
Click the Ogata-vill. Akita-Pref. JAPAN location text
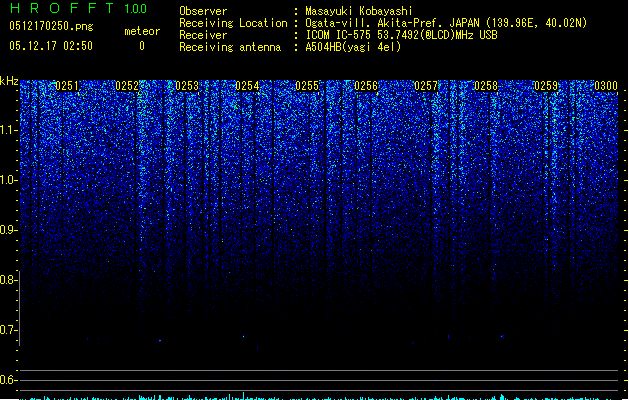pyautogui.click(x=446, y=23)
